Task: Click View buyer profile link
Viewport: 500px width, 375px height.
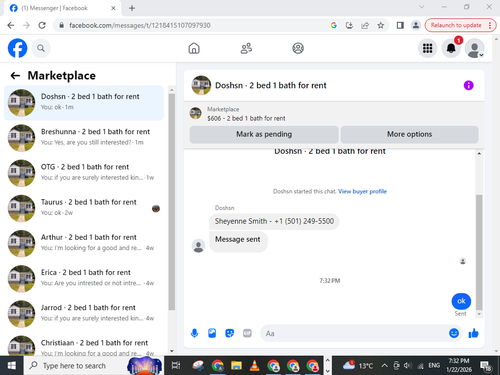Action: point(362,191)
